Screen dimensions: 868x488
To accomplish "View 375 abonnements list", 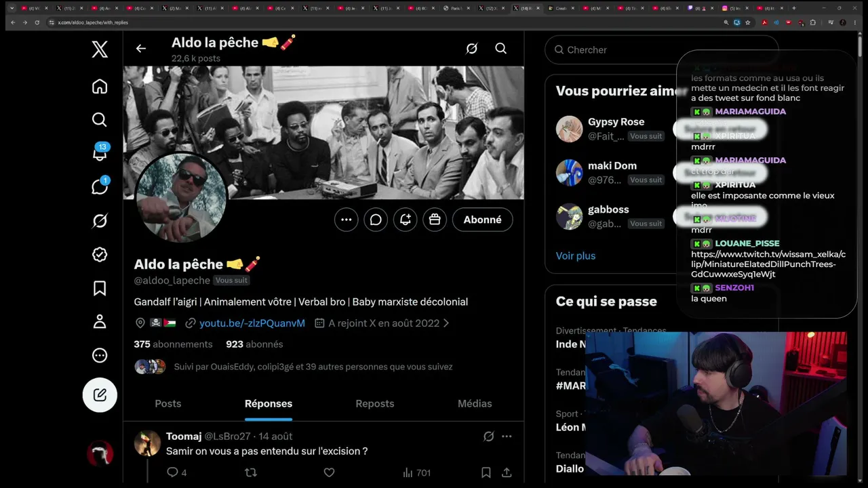I will click(x=173, y=344).
